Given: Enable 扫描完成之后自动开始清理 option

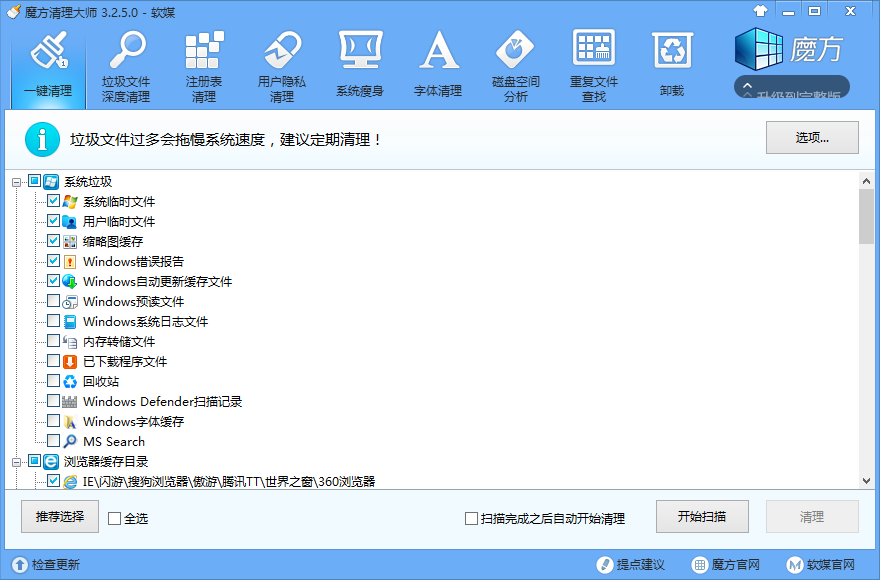Looking at the screenshot, I should click(472, 518).
